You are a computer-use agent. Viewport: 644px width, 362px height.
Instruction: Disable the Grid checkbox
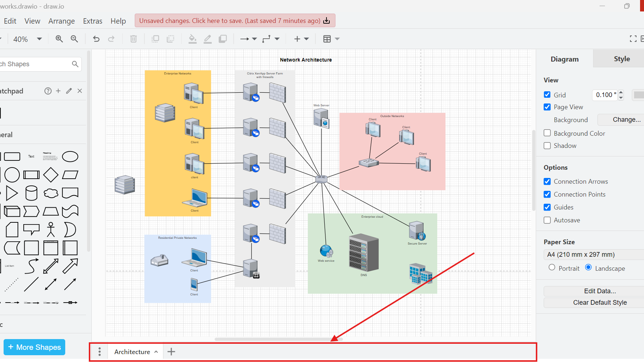pyautogui.click(x=547, y=95)
